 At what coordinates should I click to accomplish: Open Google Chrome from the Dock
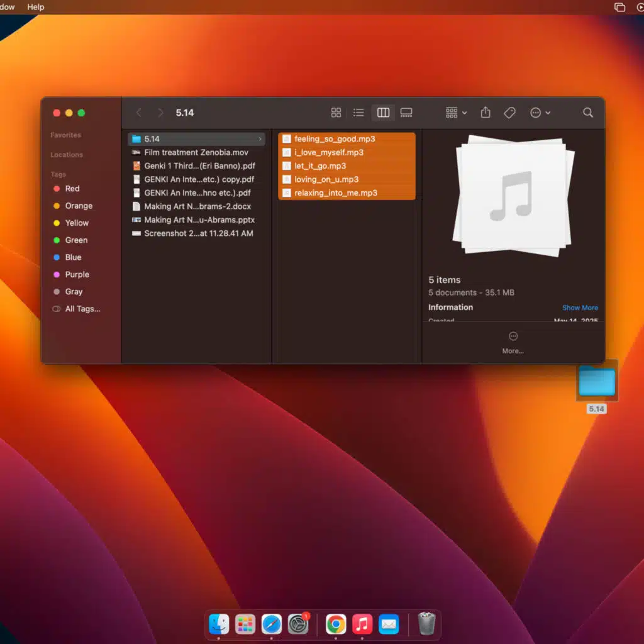pos(336,625)
